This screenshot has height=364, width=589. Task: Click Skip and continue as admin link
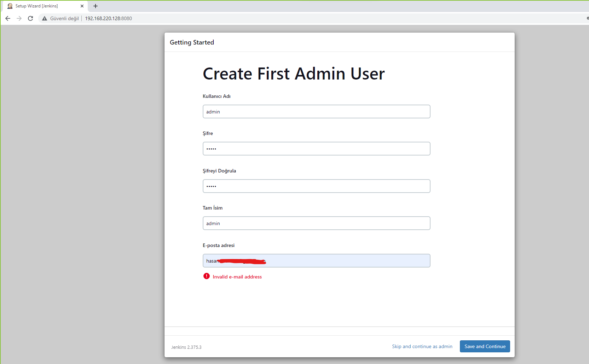422,346
